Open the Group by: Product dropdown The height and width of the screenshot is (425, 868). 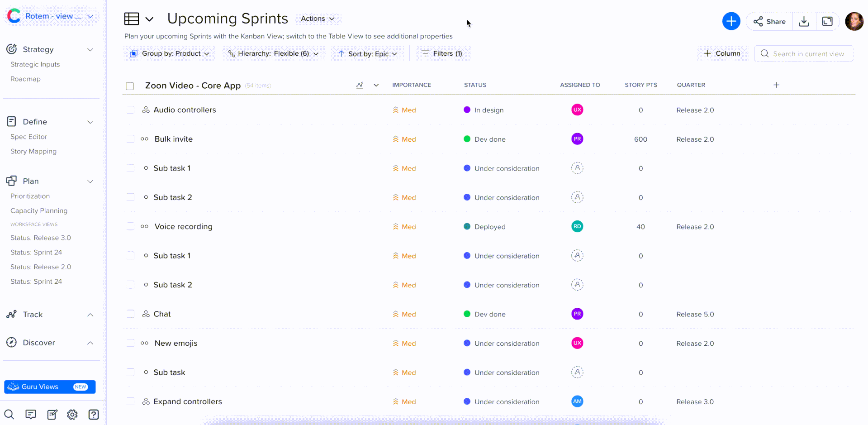170,53
